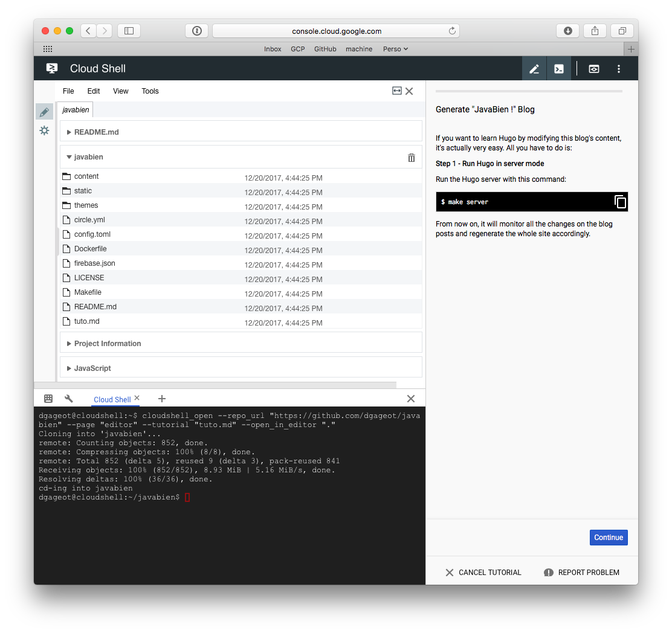Open the config.toml file
The width and height of the screenshot is (672, 633).
[241, 235]
